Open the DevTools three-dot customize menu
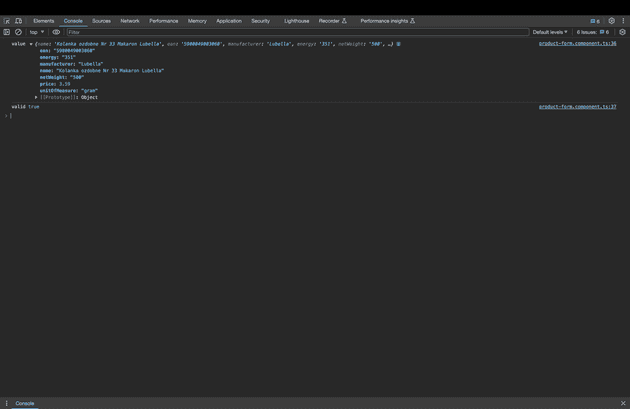Image resolution: width=630 pixels, height=409 pixels. point(623,21)
